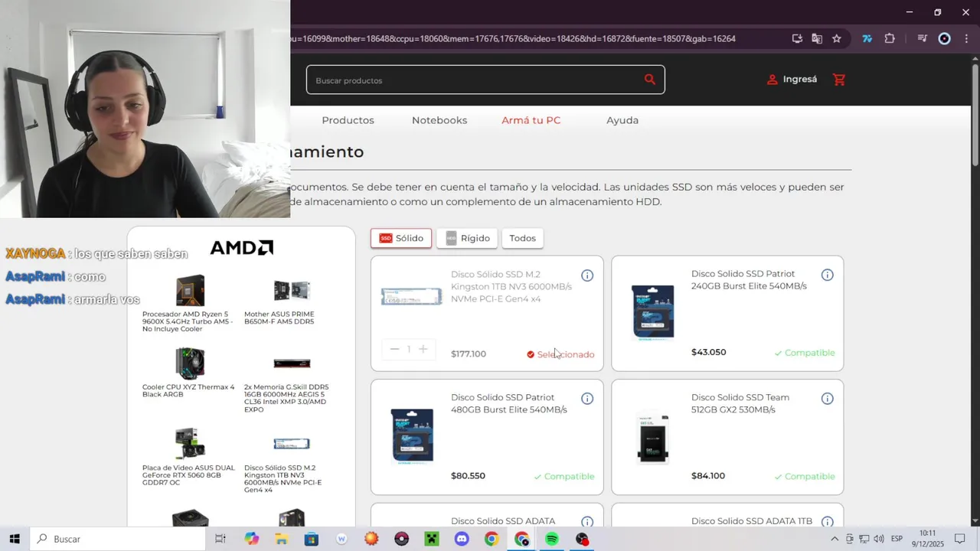Open the Patriot 240GB product thumbnail
The image size is (980, 551).
653,311
